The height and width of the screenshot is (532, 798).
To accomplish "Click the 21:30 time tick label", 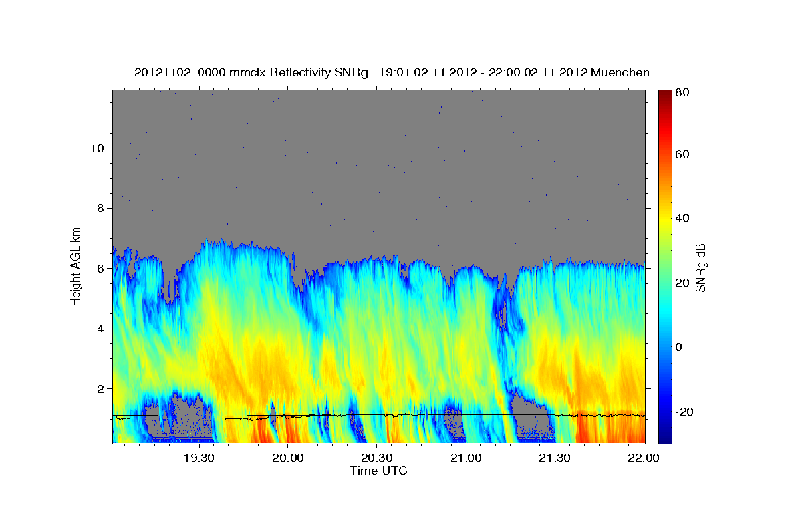I will tap(555, 458).
